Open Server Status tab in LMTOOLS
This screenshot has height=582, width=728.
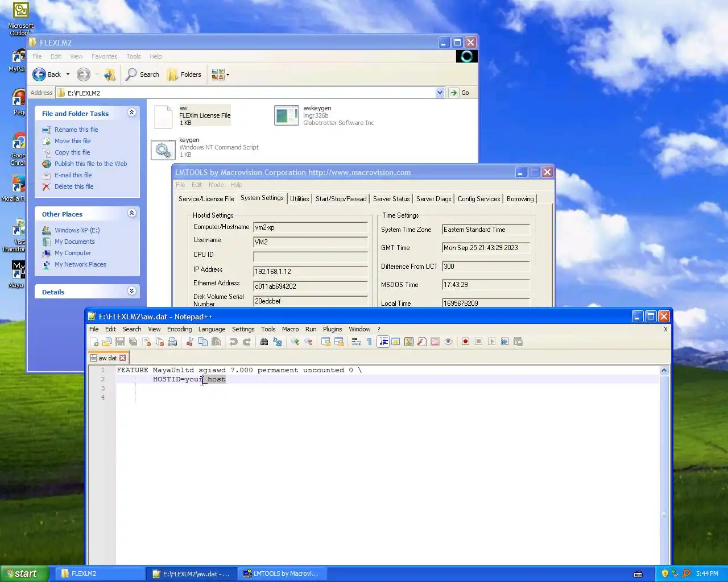pos(391,199)
